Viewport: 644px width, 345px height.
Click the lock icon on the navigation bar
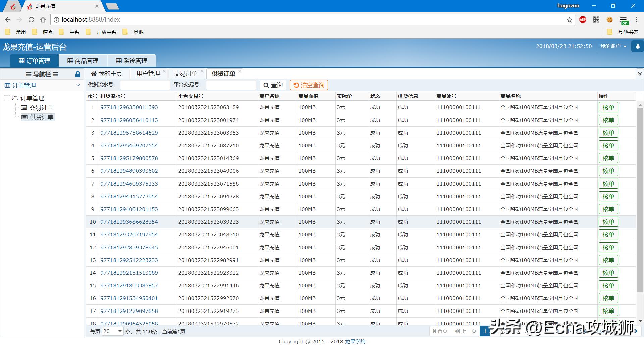pos(78,74)
